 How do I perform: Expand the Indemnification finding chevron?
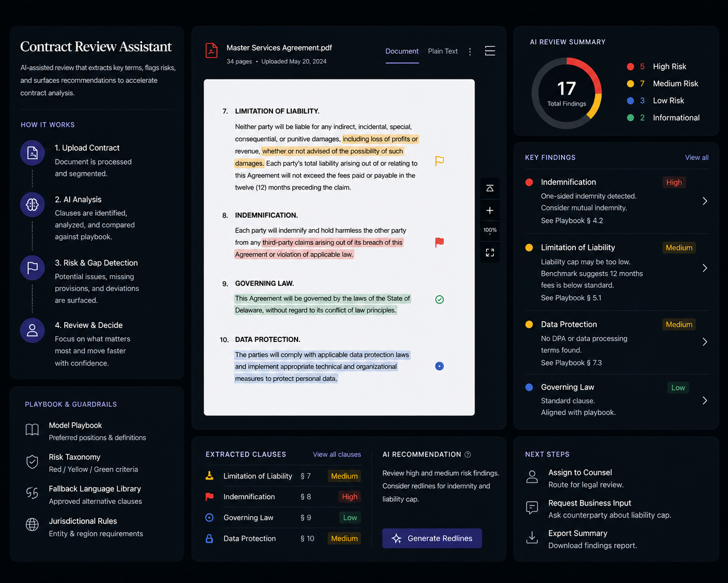coord(705,201)
